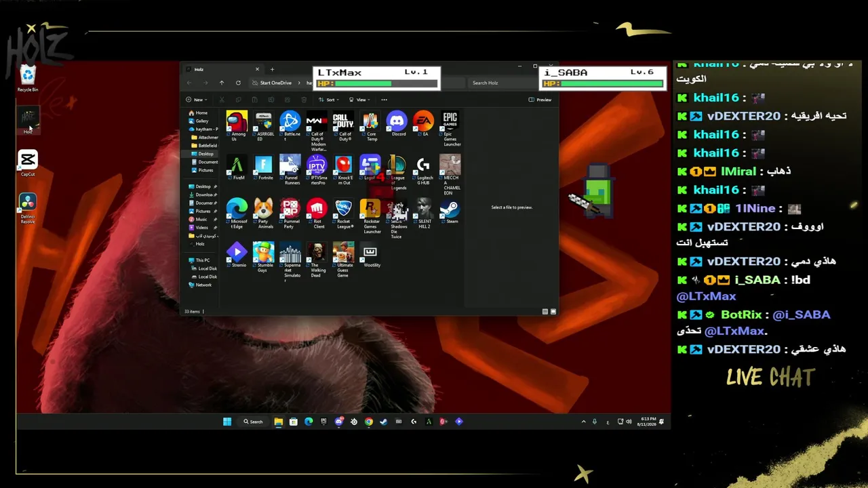Select the Stumble Guys shortcut
The width and height of the screenshot is (868, 488).
(263, 258)
